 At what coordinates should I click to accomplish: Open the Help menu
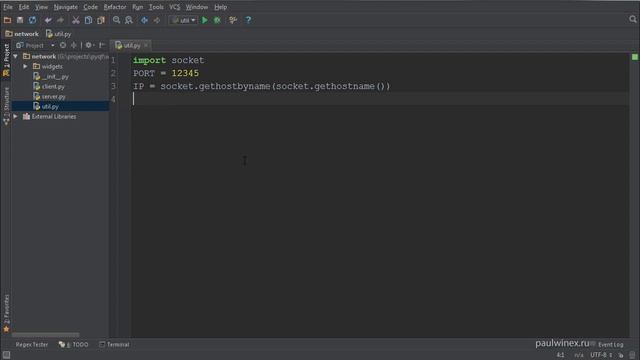tap(220, 7)
